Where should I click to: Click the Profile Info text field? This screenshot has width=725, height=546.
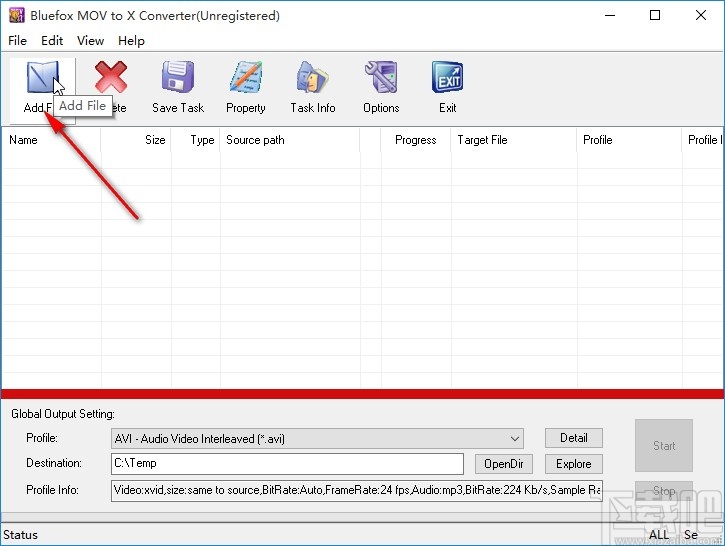click(x=356, y=490)
